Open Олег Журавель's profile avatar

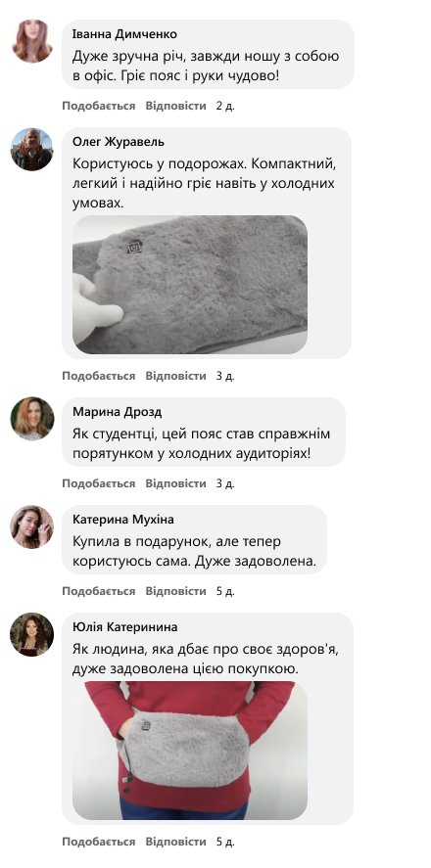coord(32,149)
